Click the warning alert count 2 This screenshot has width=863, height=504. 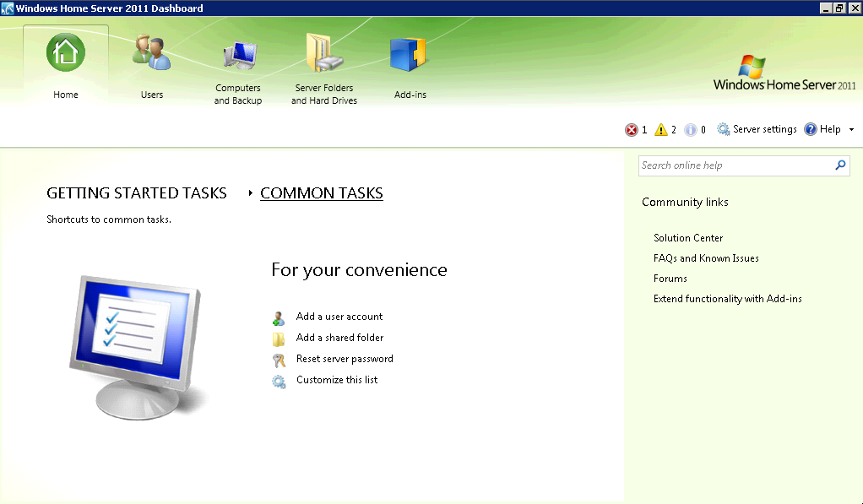click(674, 130)
